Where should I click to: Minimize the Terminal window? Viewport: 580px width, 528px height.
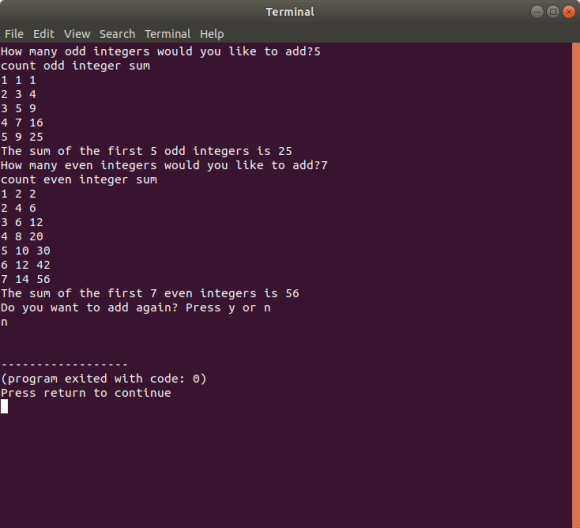pyautogui.click(x=537, y=12)
